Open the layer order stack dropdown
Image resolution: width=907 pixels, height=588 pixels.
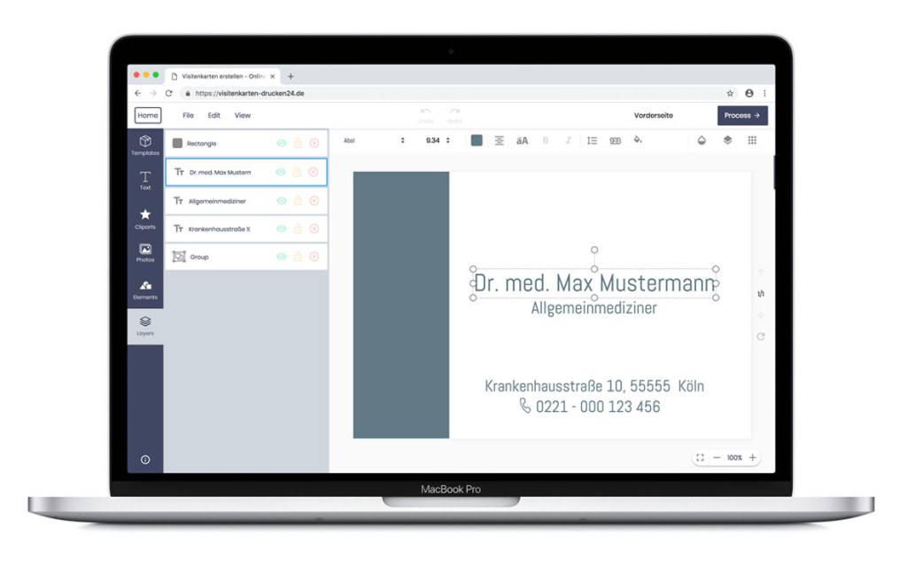(x=728, y=140)
